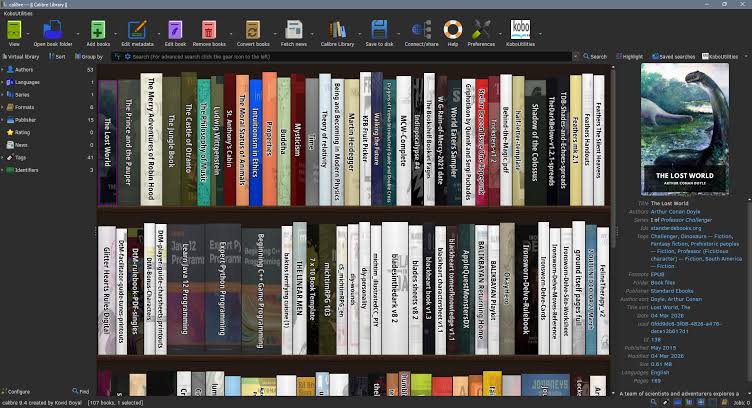The image size is (752, 408).
Task: Expand the Publisher category
Action: (2, 120)
